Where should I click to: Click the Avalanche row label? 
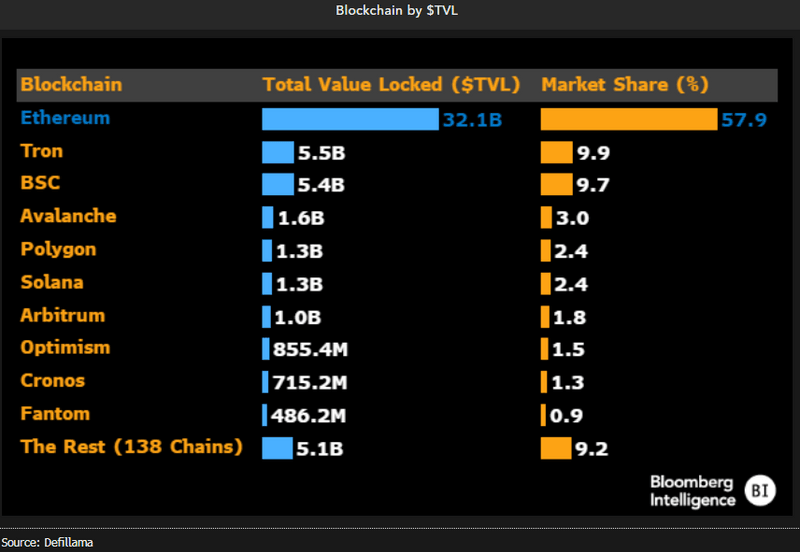pyautogui.click(x=68, y=216)
